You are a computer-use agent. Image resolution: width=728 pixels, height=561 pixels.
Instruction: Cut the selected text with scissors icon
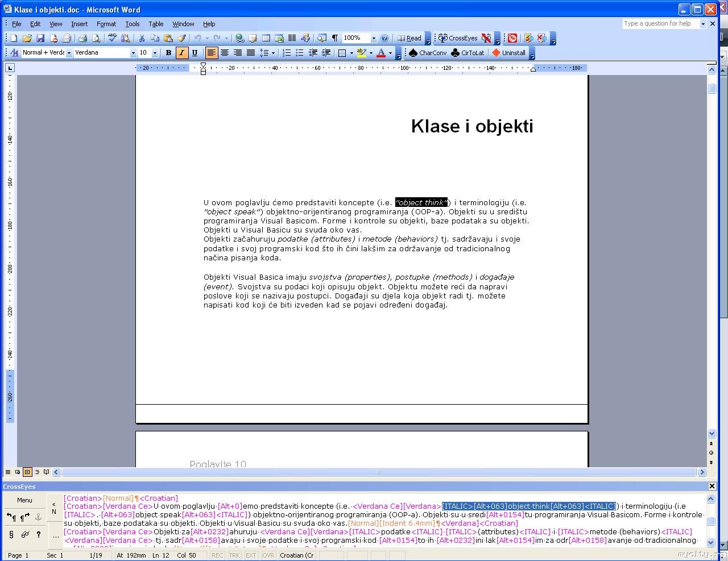(x=142, y=38)
